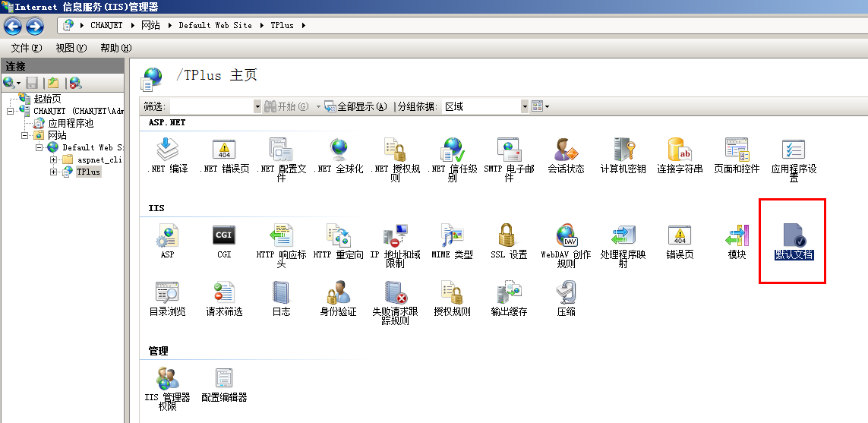Open IIS 管理器权限 feature

(x=168, y=388)
